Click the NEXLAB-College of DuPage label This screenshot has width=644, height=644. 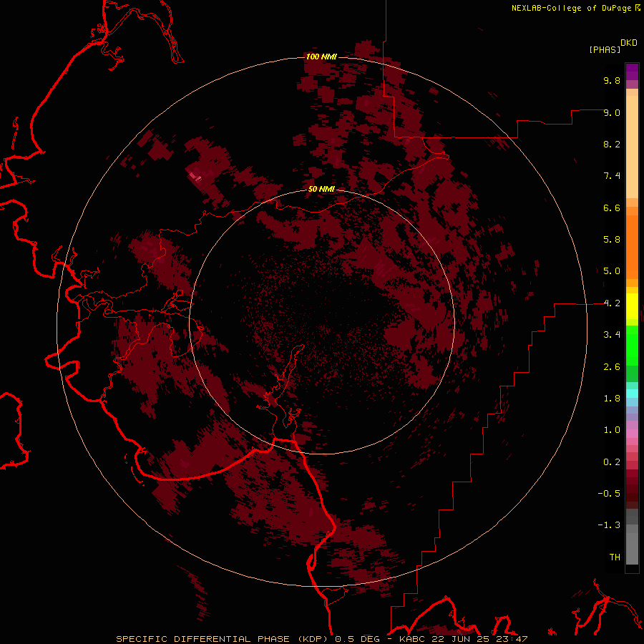(572, 8)
